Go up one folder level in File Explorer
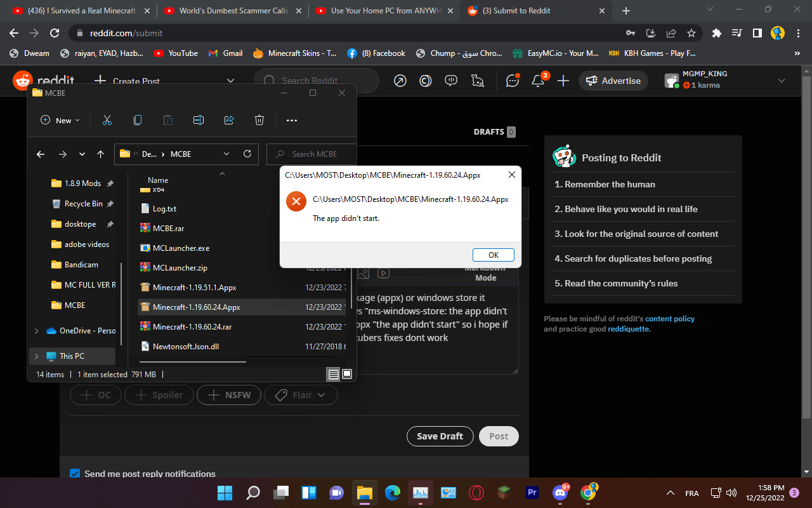 100,154
